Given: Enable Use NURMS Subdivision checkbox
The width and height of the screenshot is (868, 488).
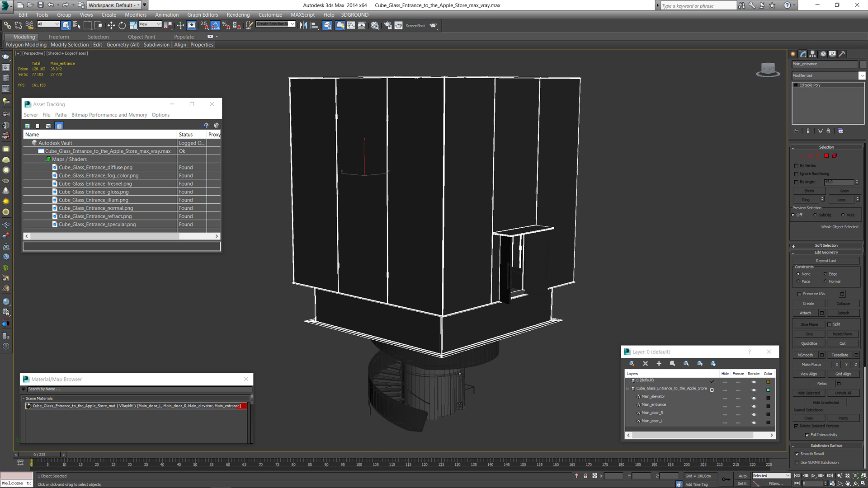Looking at the screenshot, I should pyautogui.click(x=797, y=463).
